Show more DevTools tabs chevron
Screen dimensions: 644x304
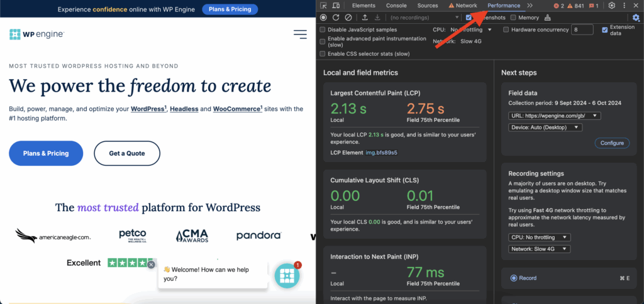[530, 5]
